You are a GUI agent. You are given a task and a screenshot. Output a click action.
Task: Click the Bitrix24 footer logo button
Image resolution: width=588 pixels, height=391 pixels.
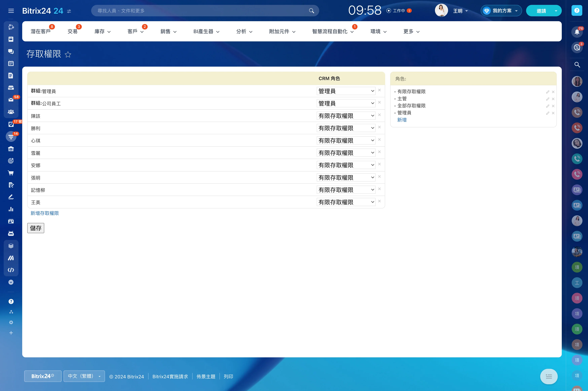click(43, 376)
